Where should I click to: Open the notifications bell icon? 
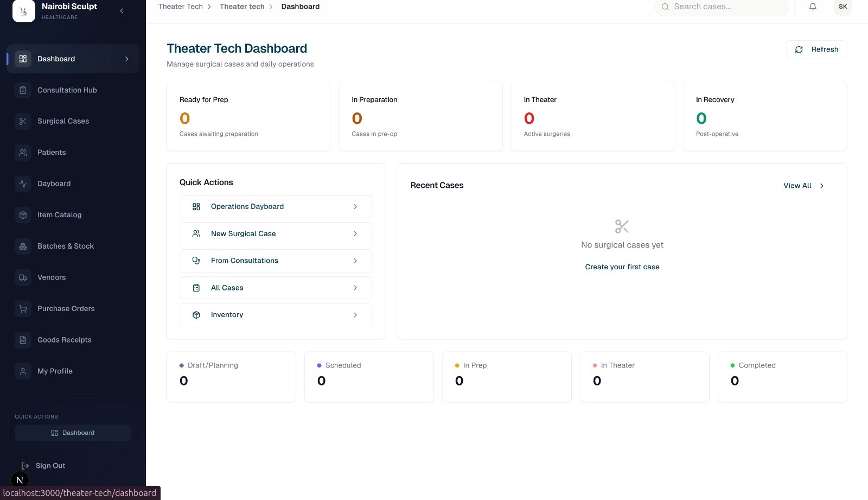[812, 7]
